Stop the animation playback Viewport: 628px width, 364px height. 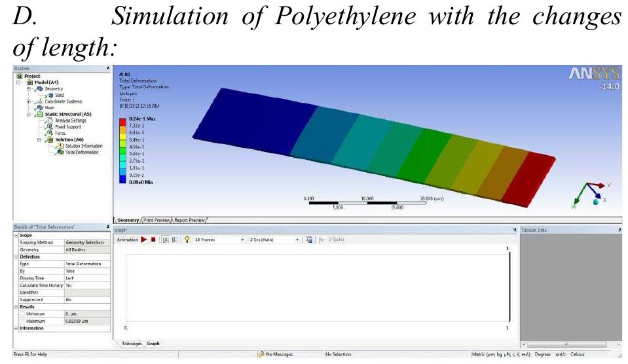tap(153, 240)
